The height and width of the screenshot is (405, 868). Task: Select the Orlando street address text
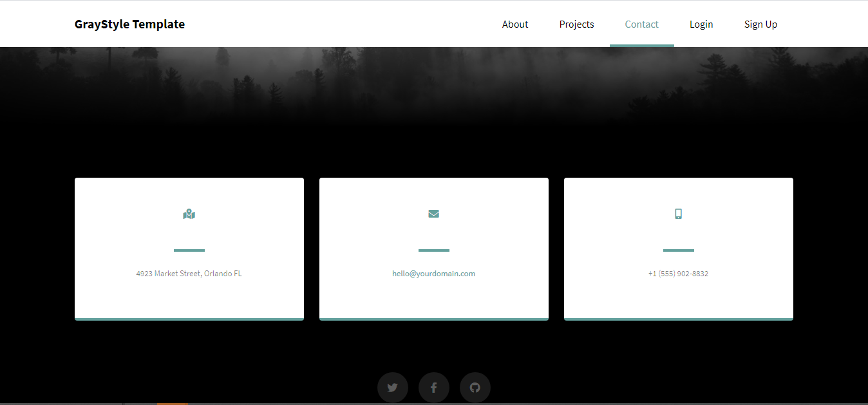pyautogui.click(x=189, y=273)
